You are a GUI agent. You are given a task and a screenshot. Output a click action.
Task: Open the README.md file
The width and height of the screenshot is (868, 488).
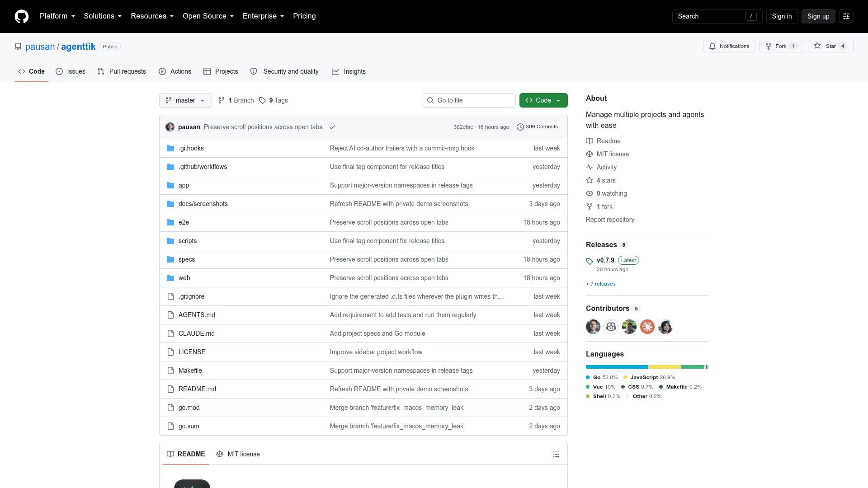[197, 389]
